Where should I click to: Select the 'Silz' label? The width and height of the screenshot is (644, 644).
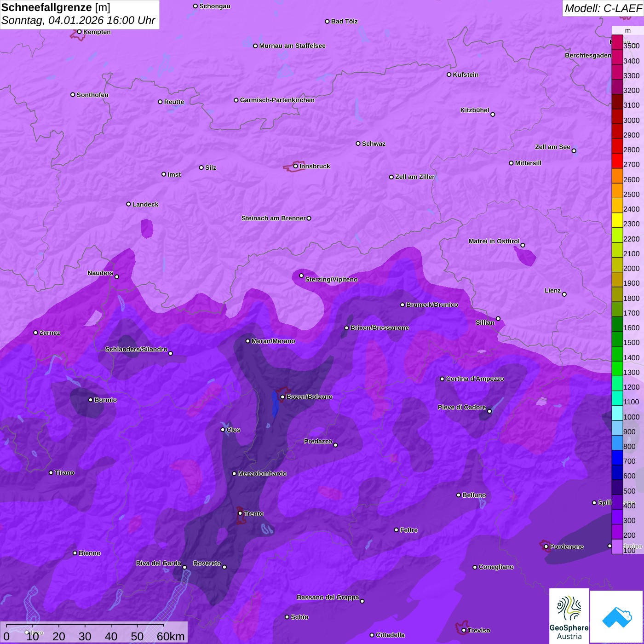211,168
